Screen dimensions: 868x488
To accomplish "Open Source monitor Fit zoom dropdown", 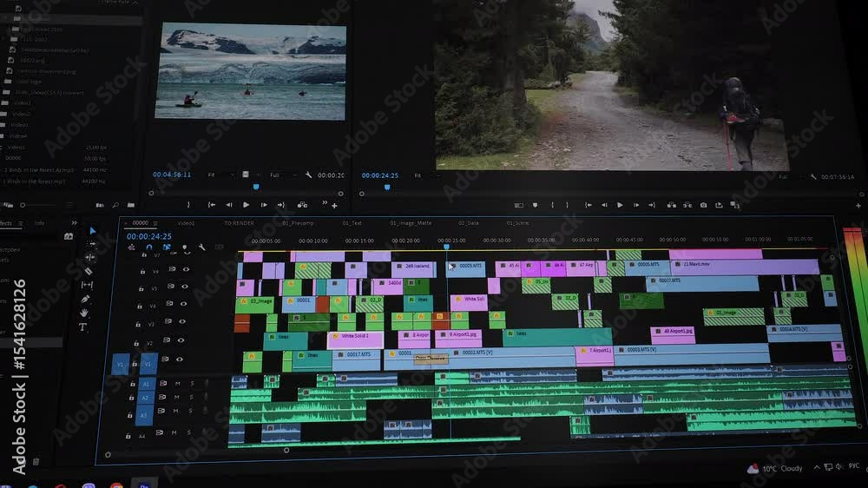I will 220,175.
